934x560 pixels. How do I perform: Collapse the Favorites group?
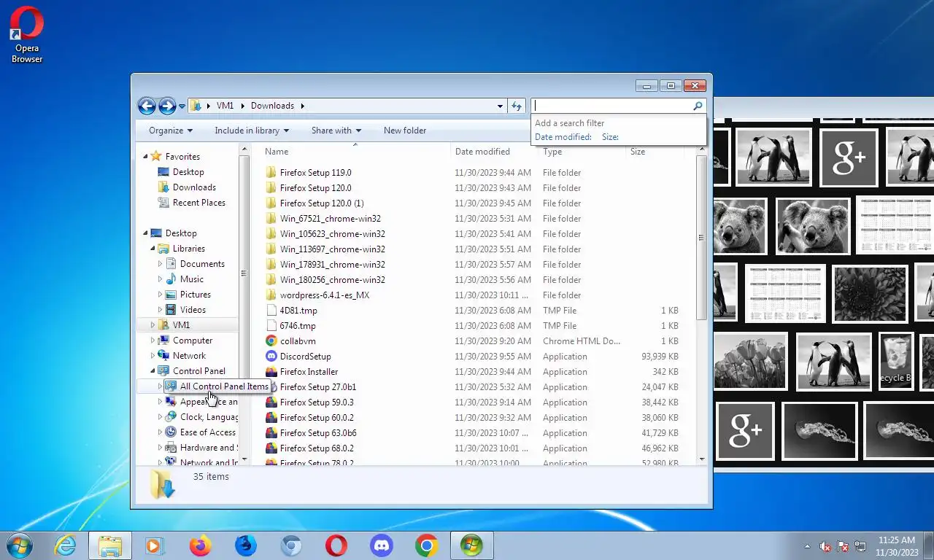coord(145,156)
